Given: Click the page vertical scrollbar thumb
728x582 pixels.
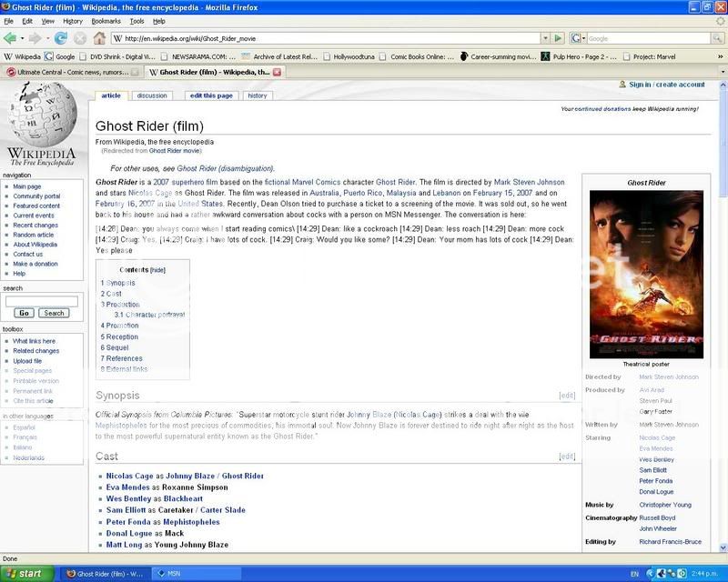Looking at the screenshot, I should coord(723,144).
